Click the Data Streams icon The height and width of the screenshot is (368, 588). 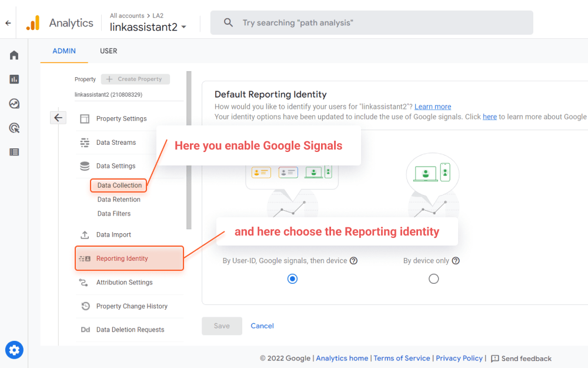(85, 142)
